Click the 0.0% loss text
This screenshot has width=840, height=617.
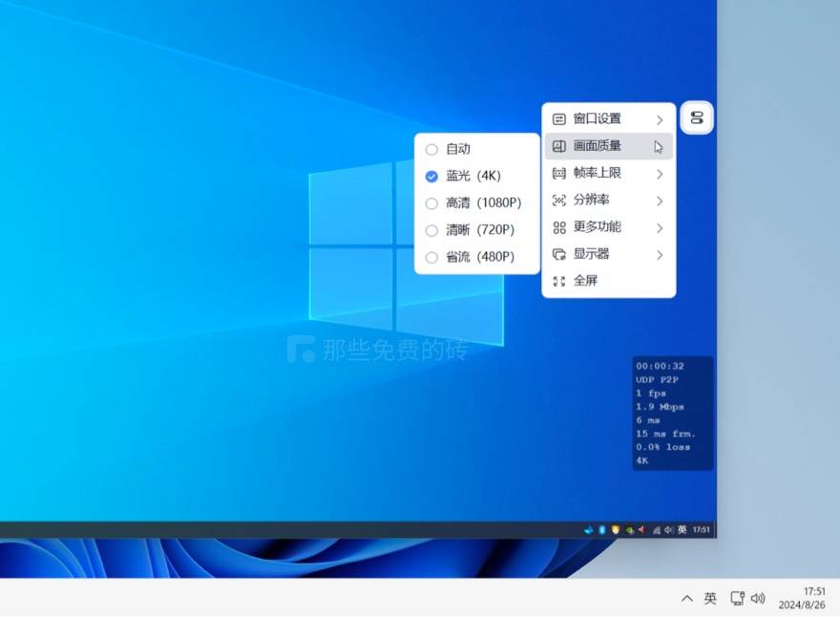(x=662, y=447)
